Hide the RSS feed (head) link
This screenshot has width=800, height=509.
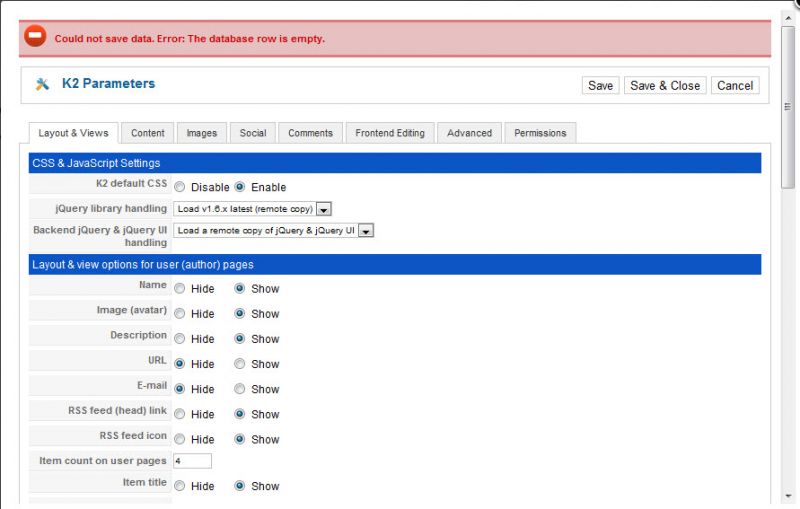[x=180, y=414]
